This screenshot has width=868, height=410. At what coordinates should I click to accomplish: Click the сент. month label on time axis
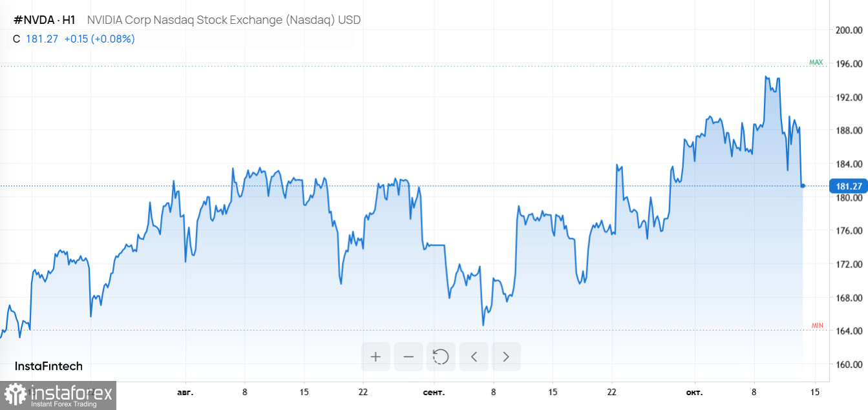[x=434, y=392]
